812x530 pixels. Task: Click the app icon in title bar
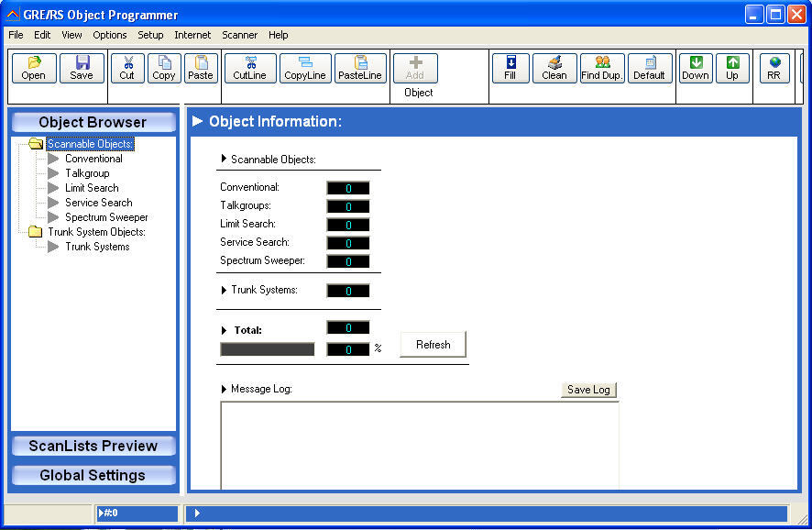13,15
